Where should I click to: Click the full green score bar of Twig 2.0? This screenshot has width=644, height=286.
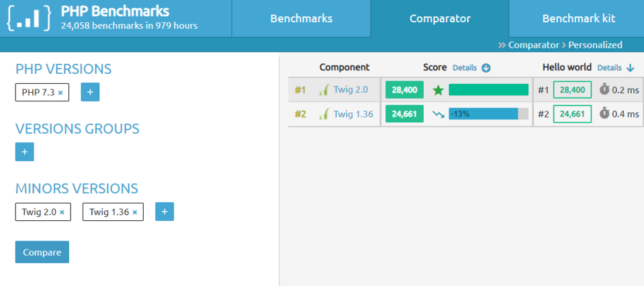(x=488, y=90)
